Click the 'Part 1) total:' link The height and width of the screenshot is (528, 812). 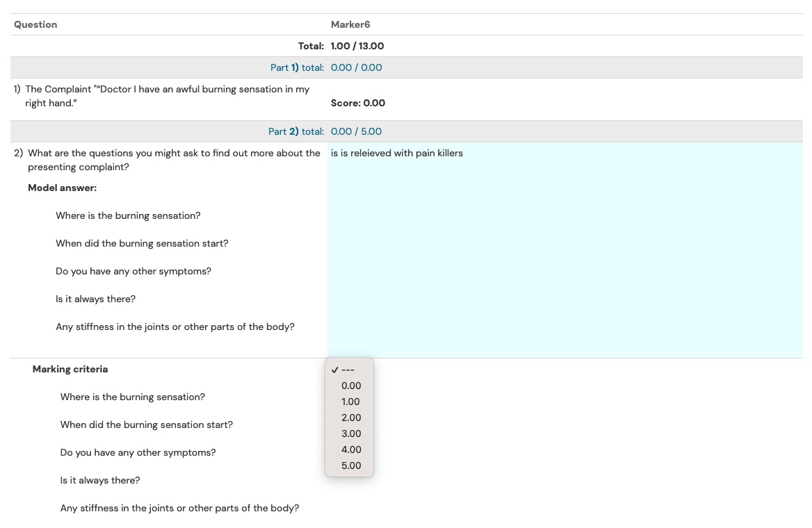(297, 68)
